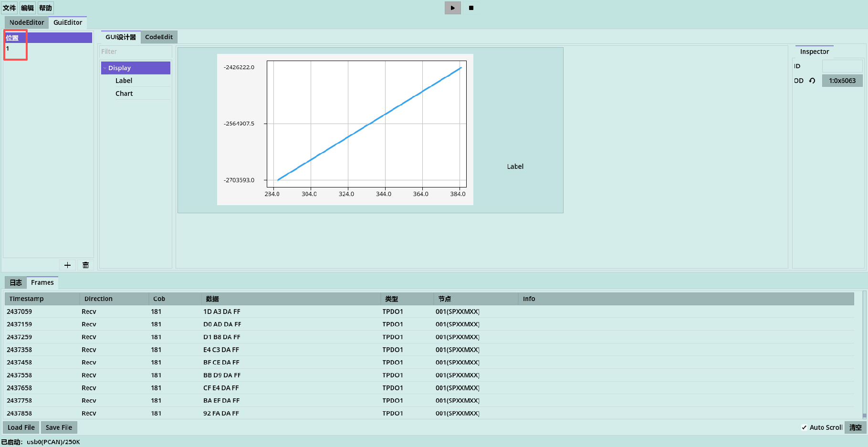This screenshot has height=447, width=868.
Task: Select the chart widget on canvas
Action: 345,129
